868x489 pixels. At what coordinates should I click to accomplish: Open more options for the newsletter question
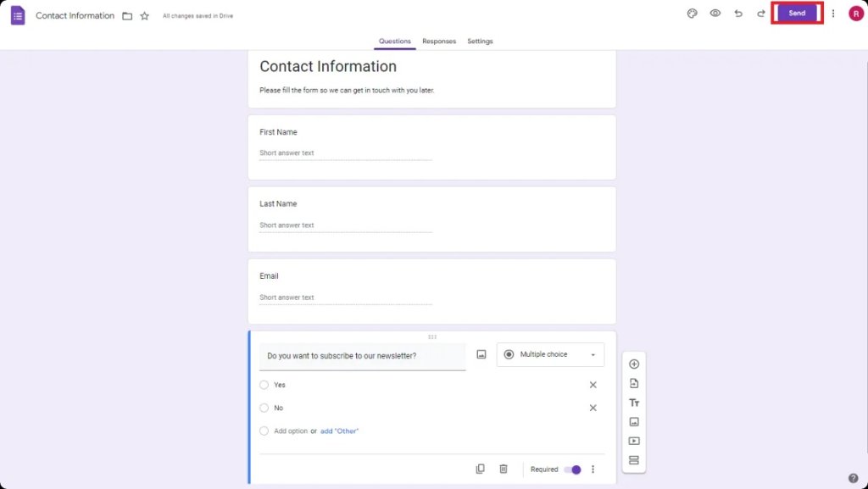click(x=593, y=469)
